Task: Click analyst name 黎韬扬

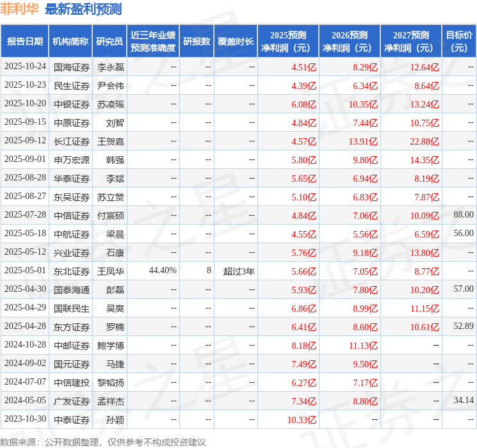Action: pyautogui.click(x=110, y=382)
